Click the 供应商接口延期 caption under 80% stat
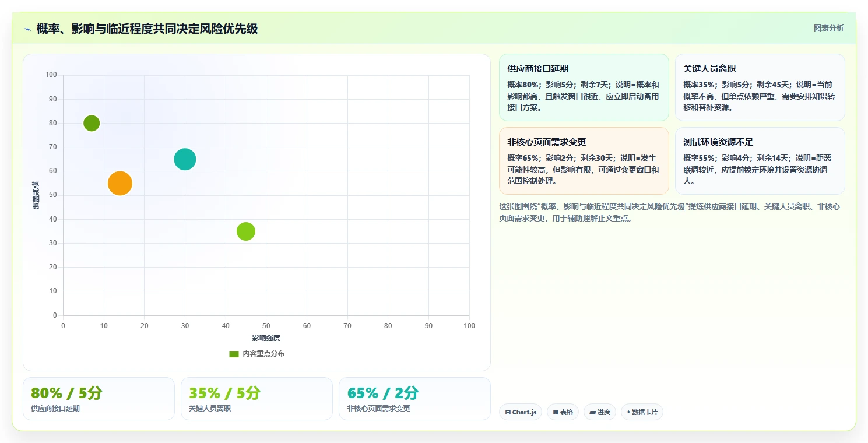 [55, 409]
